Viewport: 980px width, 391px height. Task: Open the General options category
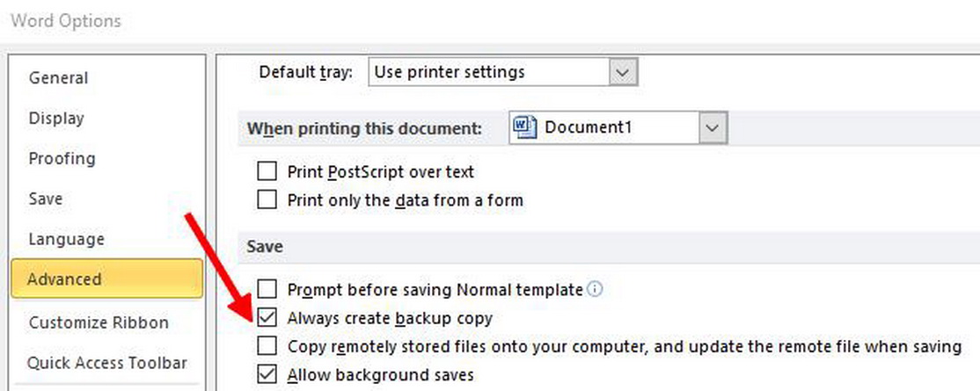pos(58,77)
